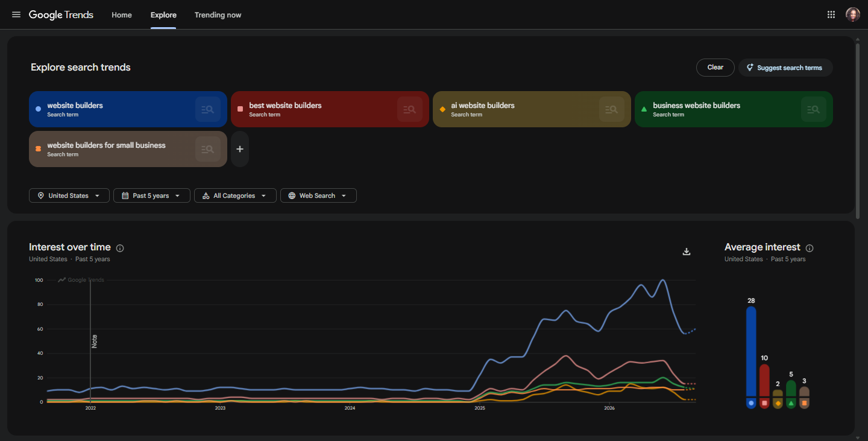Click the Clear button
The width and height of the screenshot is (868, 441).
pyautogui.click(x=715, y=68)
